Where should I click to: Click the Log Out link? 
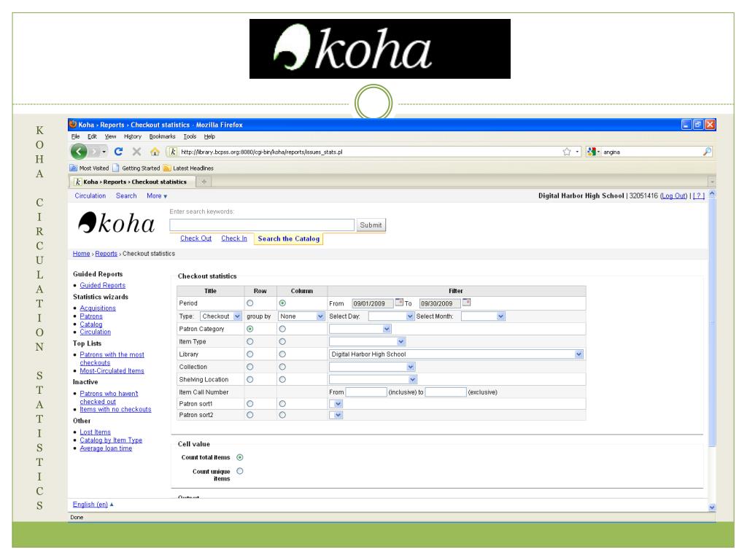tap(673, 195)
